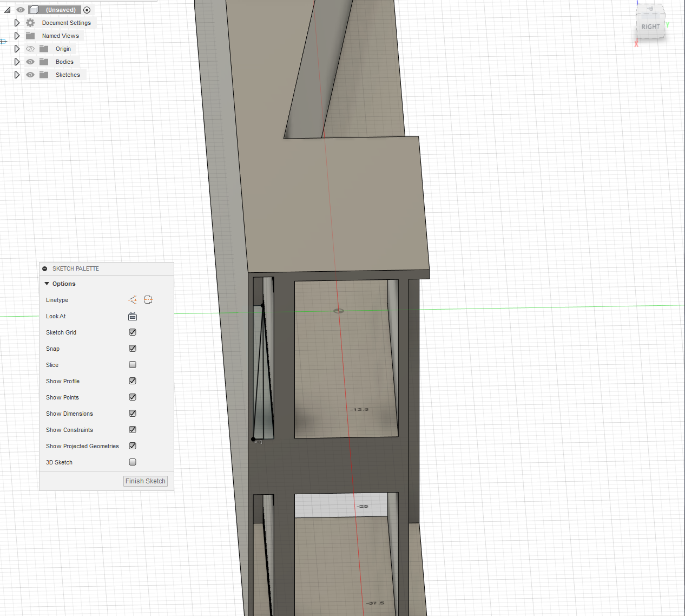Uncheck Show Projected Geometries
This screenshot has height=616, width=685.
click(133, 446)
